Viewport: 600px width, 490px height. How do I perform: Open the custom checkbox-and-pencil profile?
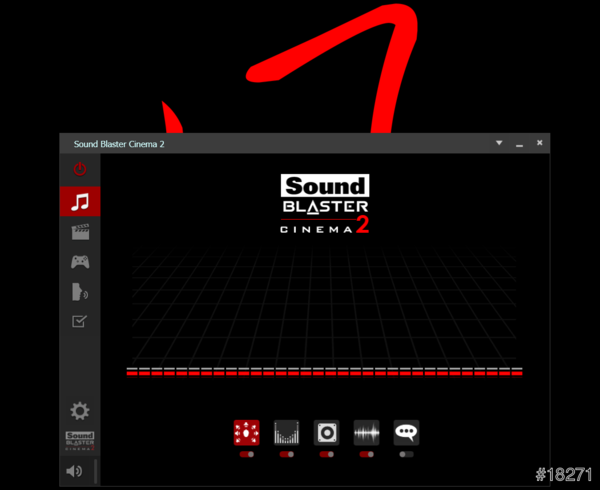pyautogui.click(x=80, y=321)
